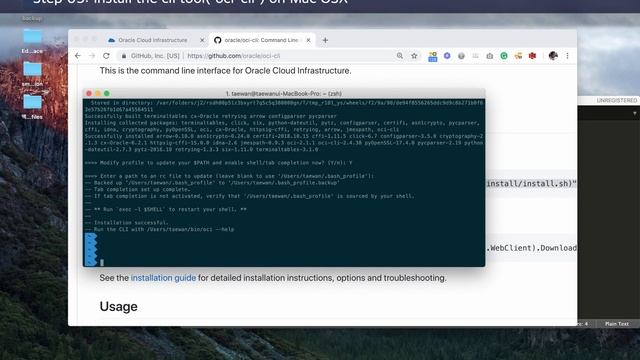
Task: Reload the GitHub page
Action: point(106,56)
